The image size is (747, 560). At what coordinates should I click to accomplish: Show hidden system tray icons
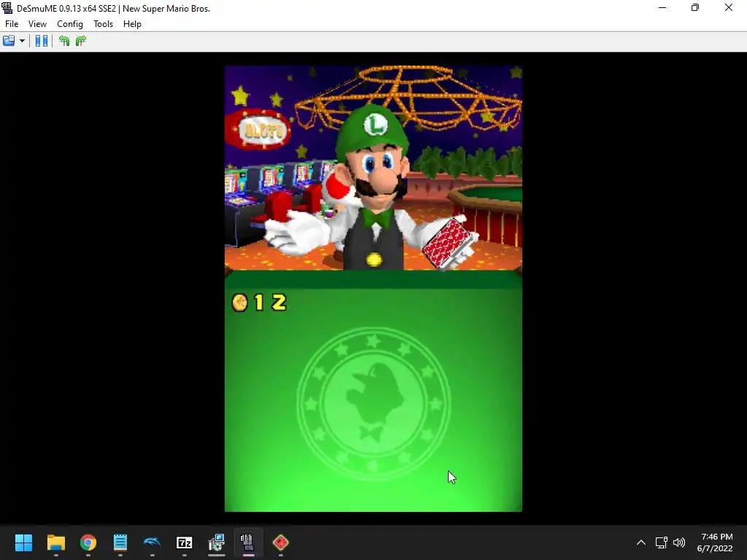click(x=641, y=542)
